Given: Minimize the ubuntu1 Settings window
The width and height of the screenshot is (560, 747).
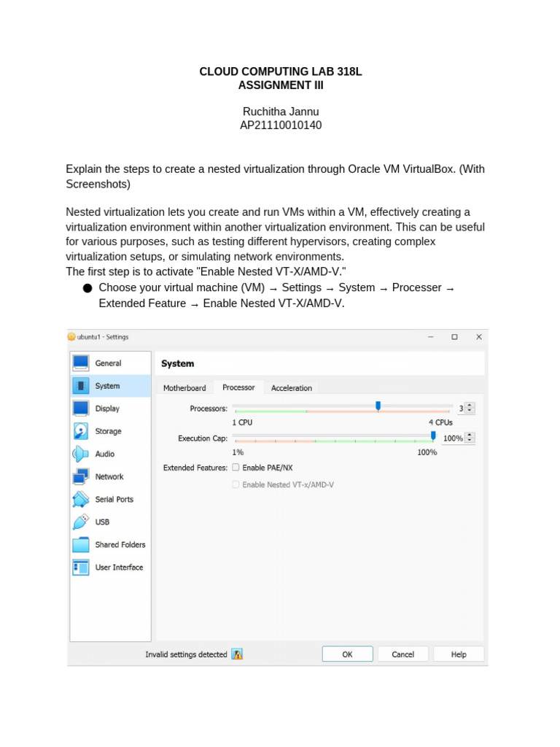Looking at the screenshot, I should pyautogui.click(x=430, y=337).
